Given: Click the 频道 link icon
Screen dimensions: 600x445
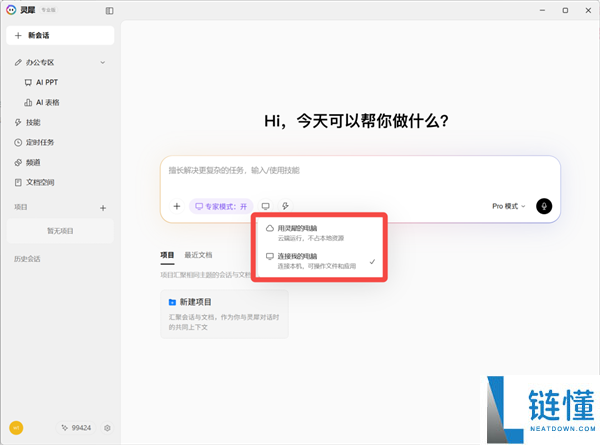Looking at the screenshot, I should tap(18, 163).
